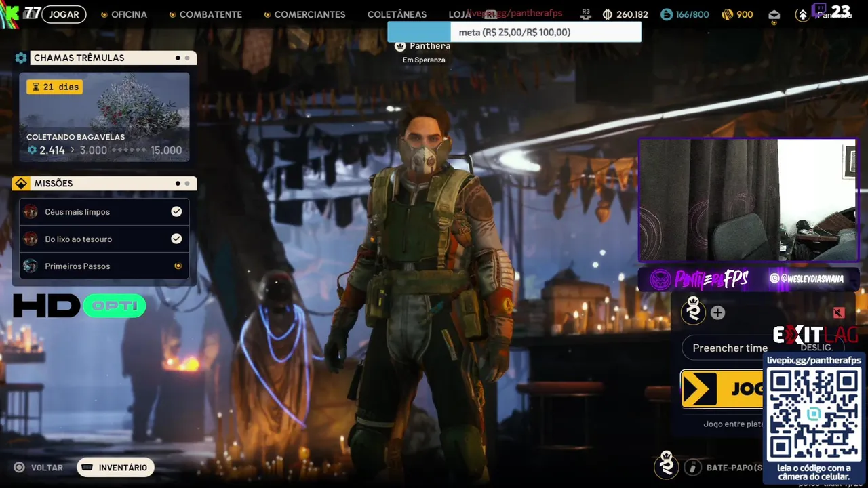Image resolution: width=868 pixels, height=488 pixels.
Task: Click the Do lixo ao tesouro giver portrait
Action: pyautogui.click(x=30, y=239)
